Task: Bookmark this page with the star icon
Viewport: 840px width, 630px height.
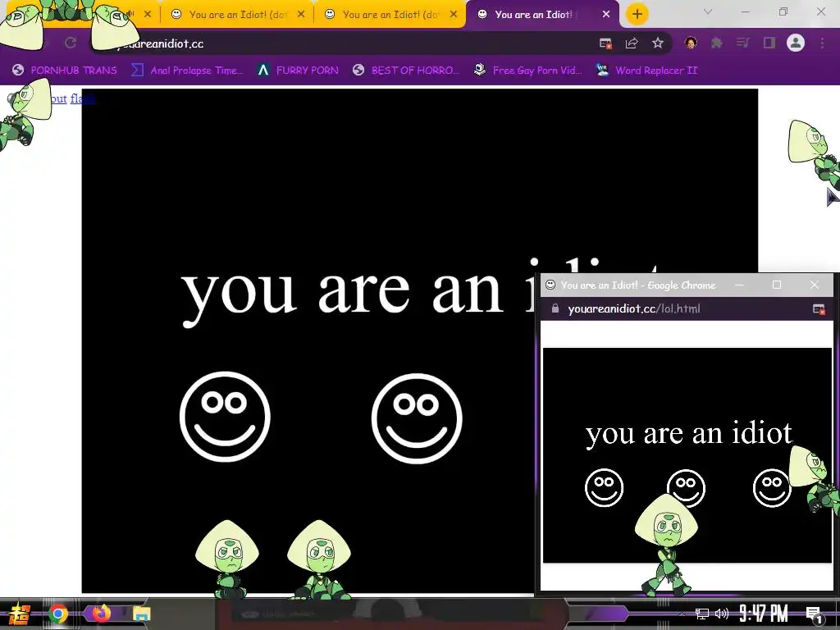Action: point(658,43)
